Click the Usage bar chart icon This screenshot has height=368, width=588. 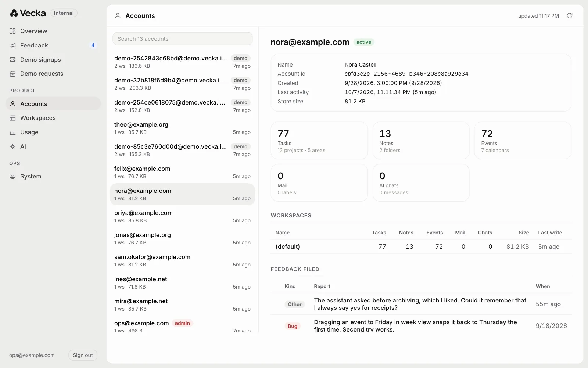(12, 132)
